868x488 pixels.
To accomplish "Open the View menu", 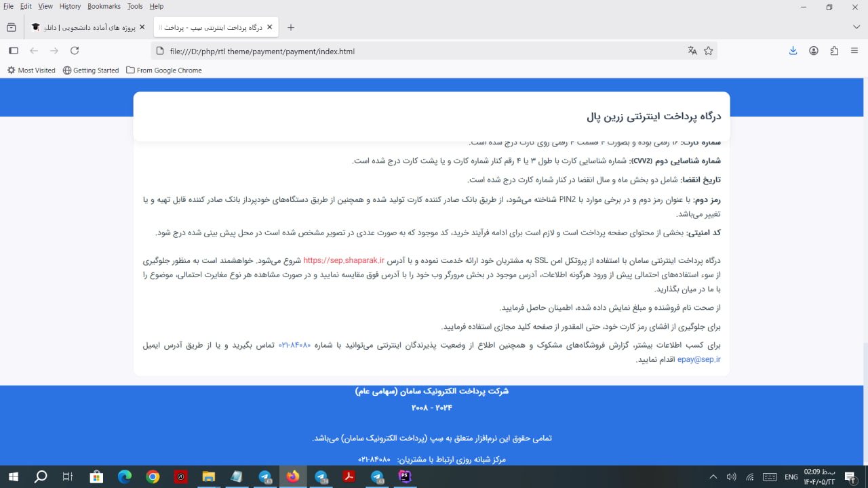I will [x=45, y=6].
